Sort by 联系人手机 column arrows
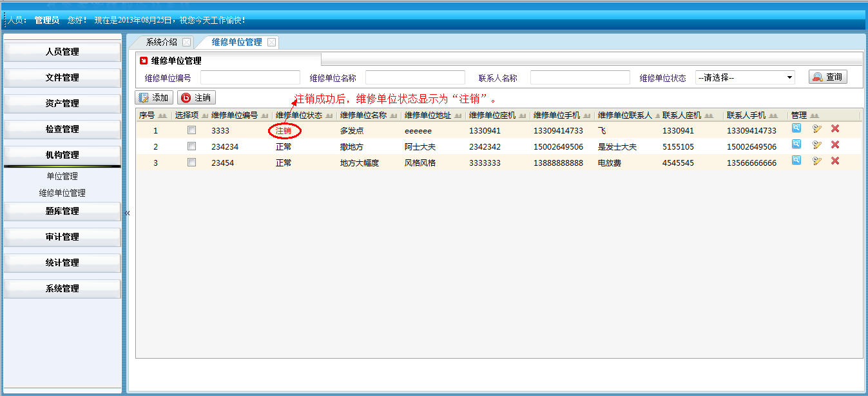Image resolution: width=868 pixels, height=396 pixels. 773,115
